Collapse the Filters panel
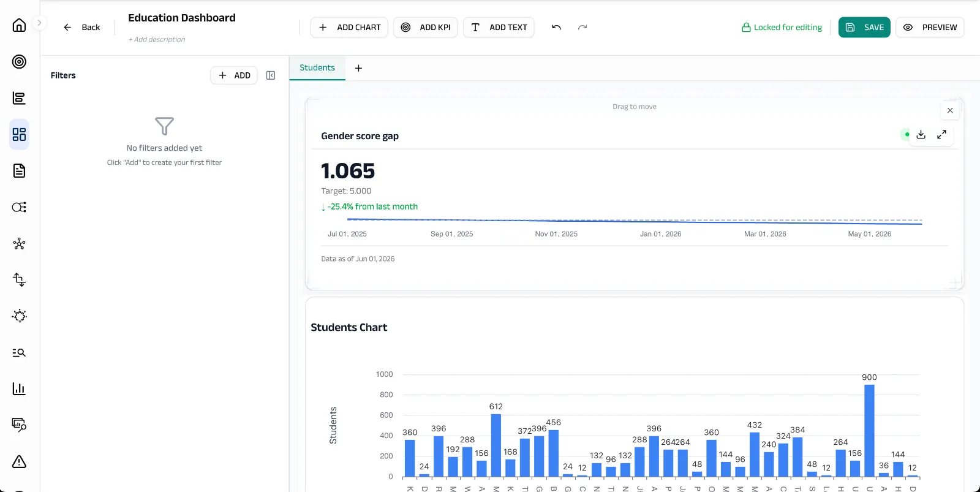 click(x=271, y=75)
